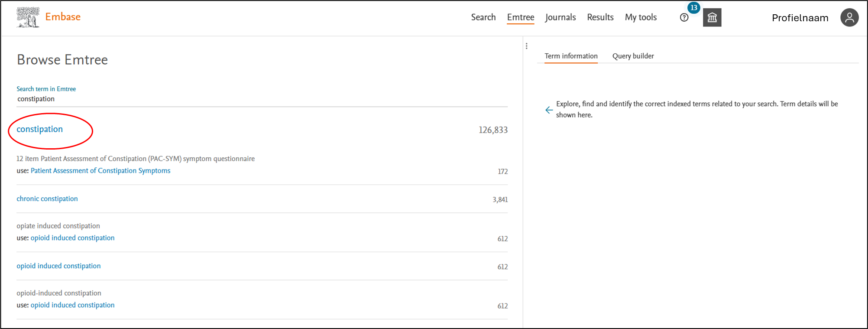Open the Results navigation item

click(600, 17)
